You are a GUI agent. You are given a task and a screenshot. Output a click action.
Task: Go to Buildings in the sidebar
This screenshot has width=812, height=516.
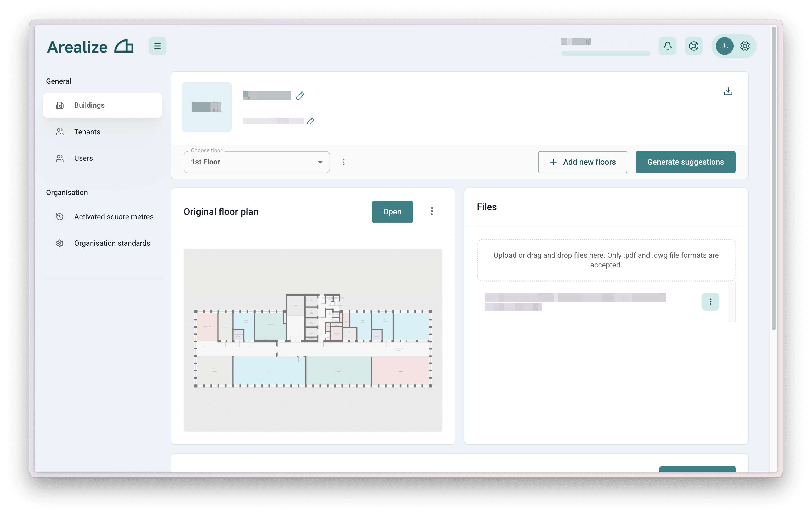[102, 106]
